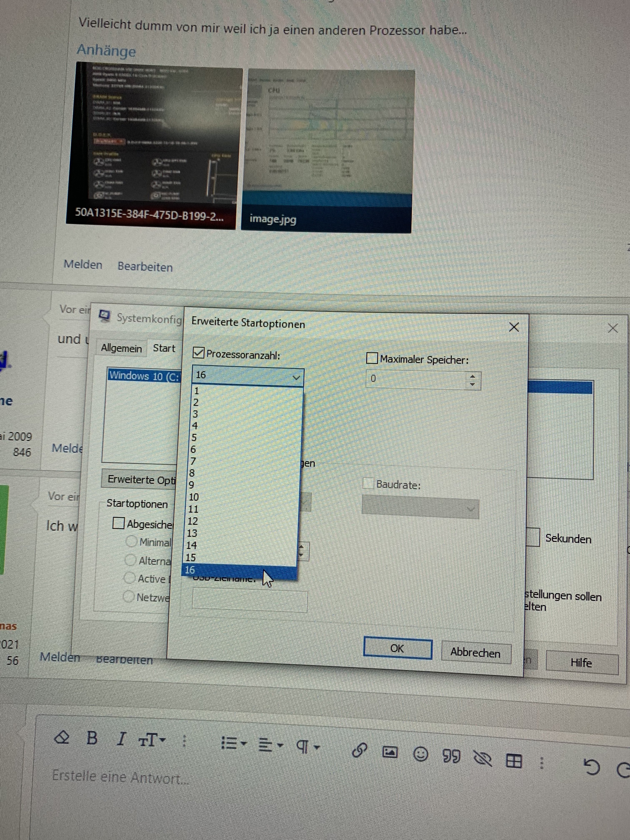This screenshot has width=630, height=840.
Task: Confirm with the OK button
Action: click(x=397, y=648)
